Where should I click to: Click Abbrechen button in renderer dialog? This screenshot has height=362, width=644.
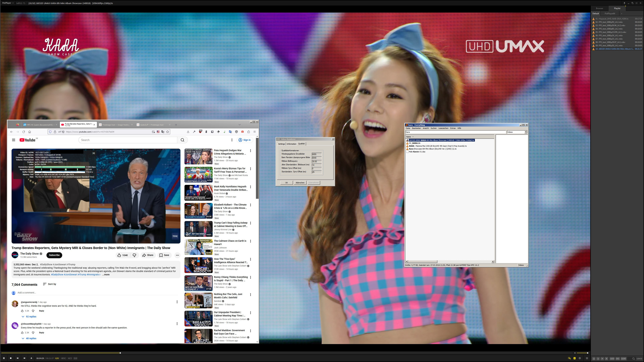300,183
